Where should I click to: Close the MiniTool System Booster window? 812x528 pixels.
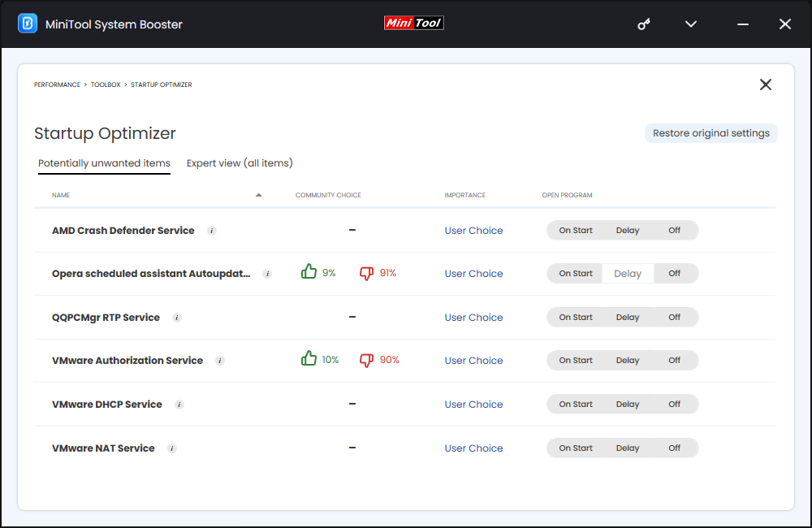click(785, 24)
